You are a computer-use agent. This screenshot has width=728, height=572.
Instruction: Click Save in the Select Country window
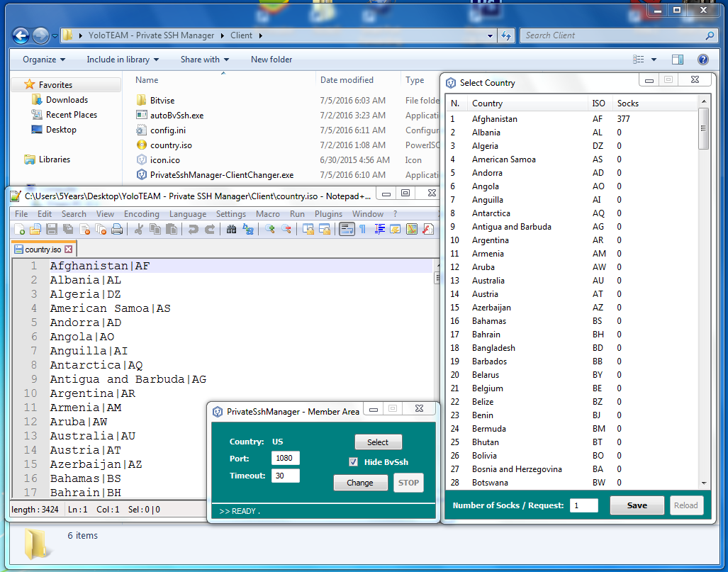(637, 505)
